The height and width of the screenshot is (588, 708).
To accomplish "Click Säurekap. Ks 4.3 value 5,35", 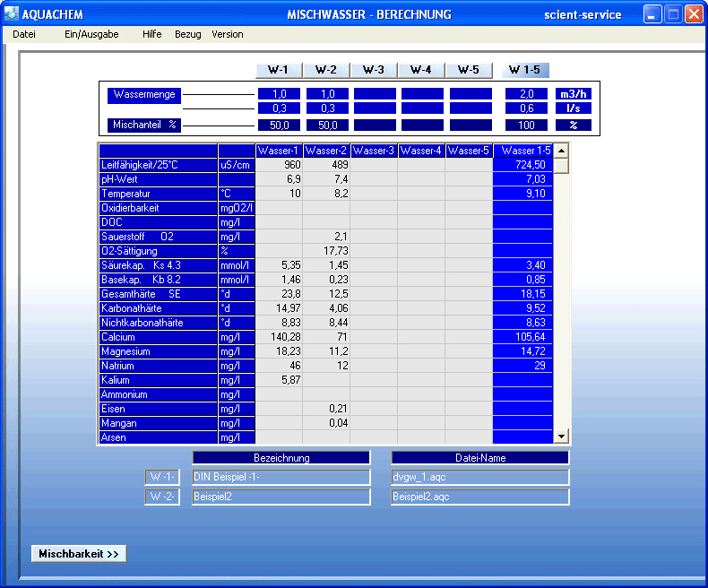I will 279,265.
